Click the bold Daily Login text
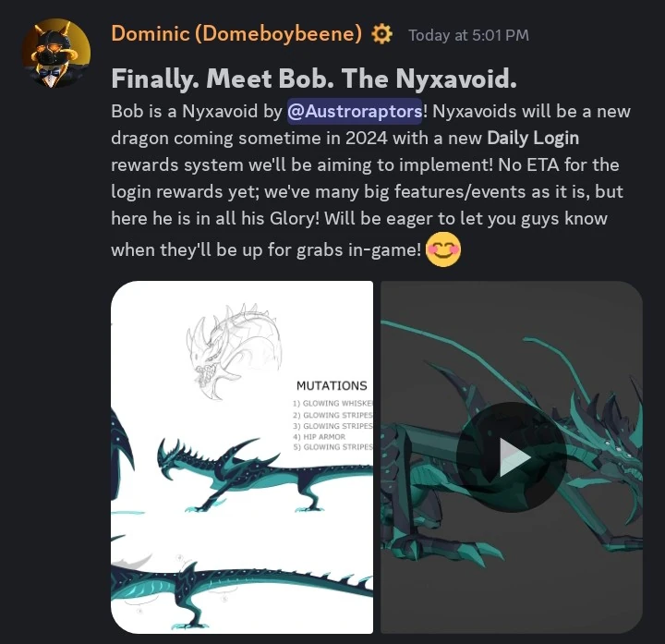Image resolution: width=665 pixels, height=644 pixels. pyautogui.click(x=533, y=138)
